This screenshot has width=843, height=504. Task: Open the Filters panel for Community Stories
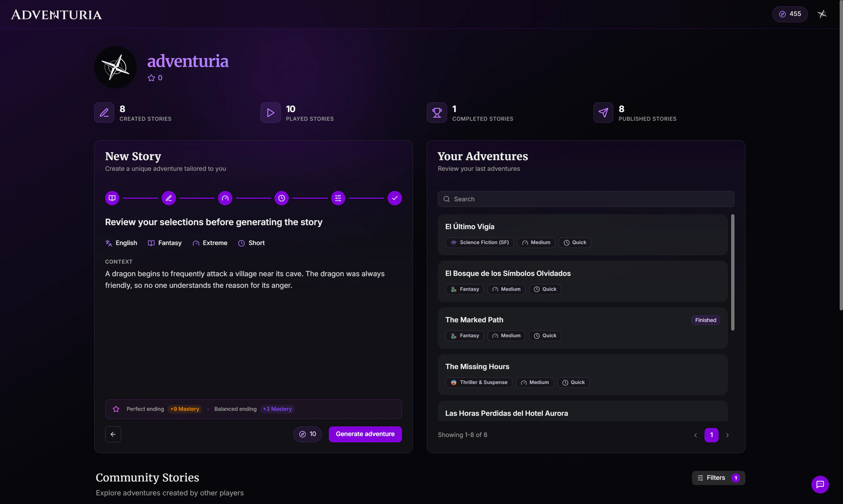pyautogui.click(x=718, y=478)
